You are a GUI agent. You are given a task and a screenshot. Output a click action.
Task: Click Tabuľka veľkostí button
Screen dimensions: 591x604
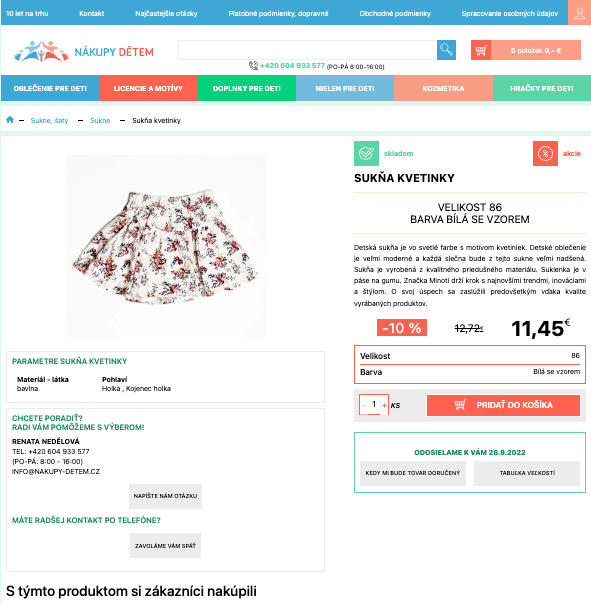click(527, 473)
